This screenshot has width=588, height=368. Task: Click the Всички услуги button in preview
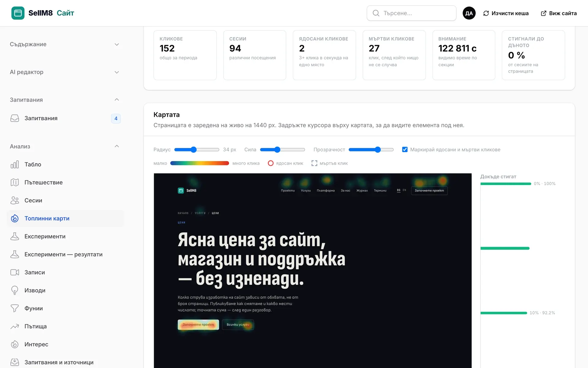click(x=238, y=324)
